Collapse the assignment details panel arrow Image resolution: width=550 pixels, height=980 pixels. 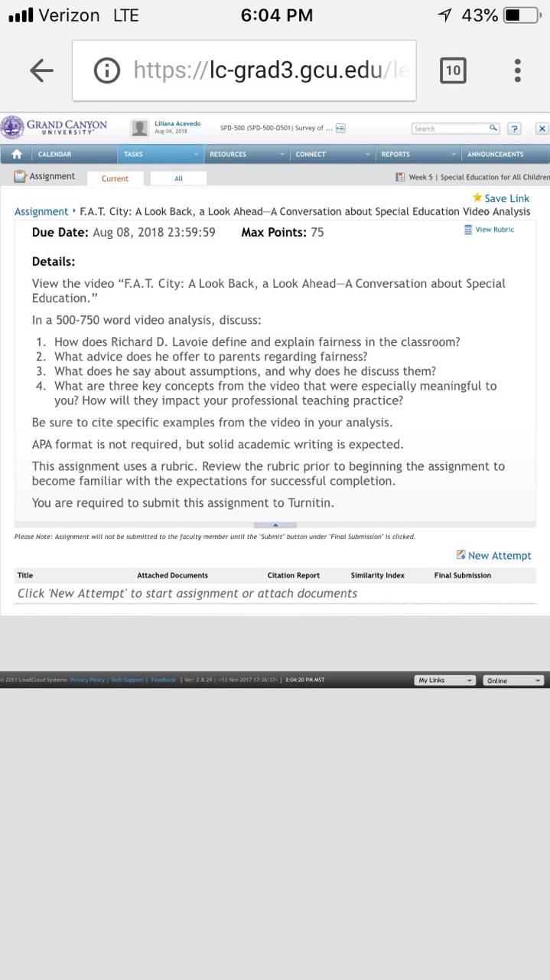pyautogui.click(x=275, y=524)
